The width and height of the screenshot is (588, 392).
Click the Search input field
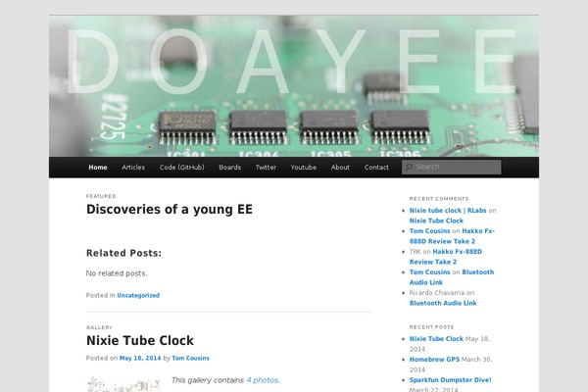(451, 167)
